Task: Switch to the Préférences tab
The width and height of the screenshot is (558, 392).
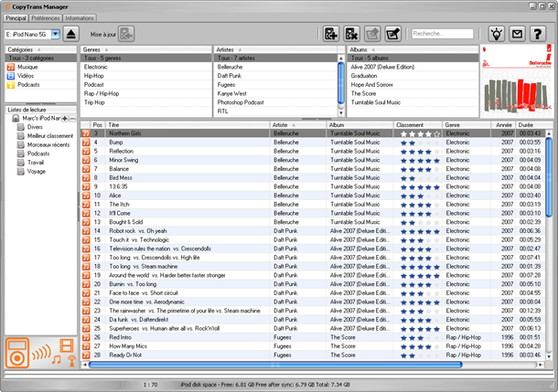Action: click(45, 18)
